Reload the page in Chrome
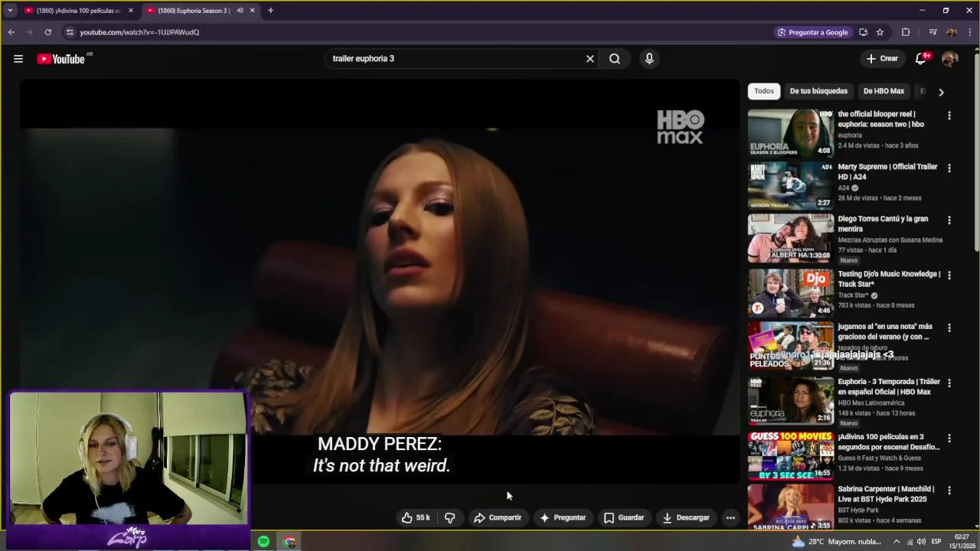This screenshot has width=980, height=551. [x=47, y=32]
